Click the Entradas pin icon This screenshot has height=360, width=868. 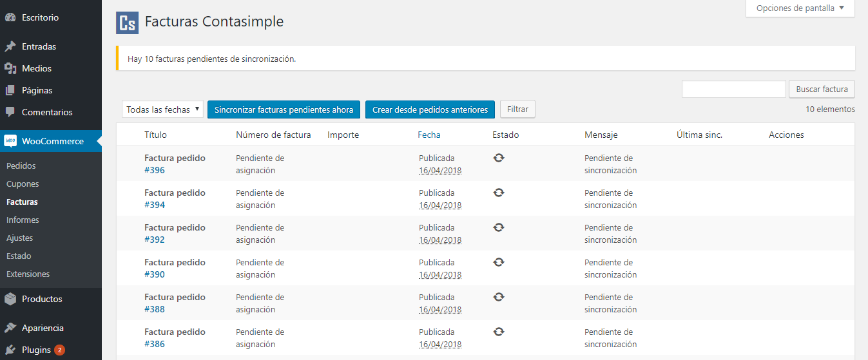10,46
